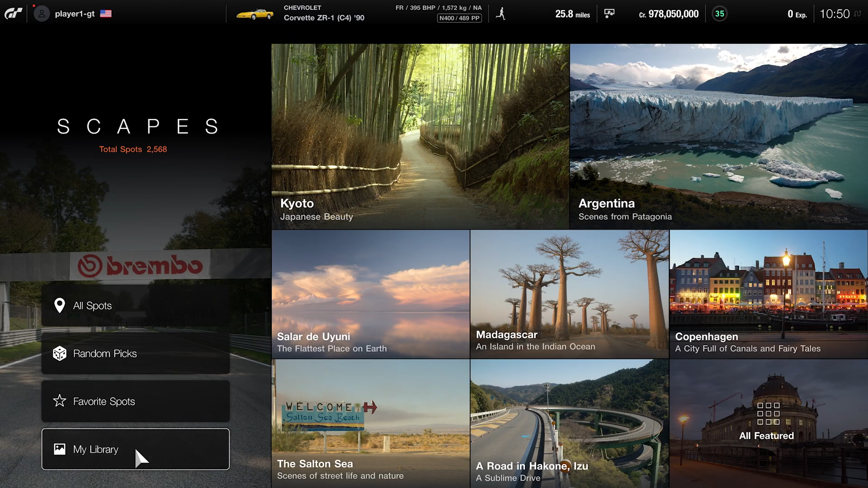Click the collector level 35 badge

point(719,14)
